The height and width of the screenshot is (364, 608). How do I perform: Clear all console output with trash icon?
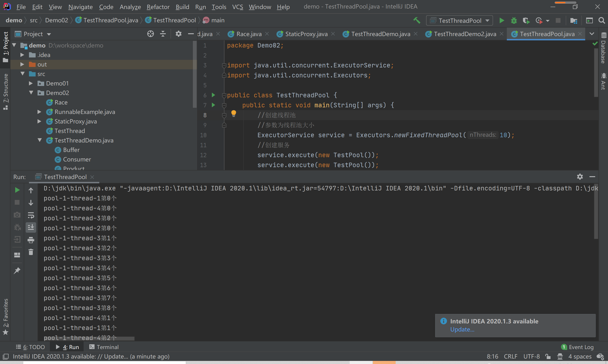[x=31, y=252]
